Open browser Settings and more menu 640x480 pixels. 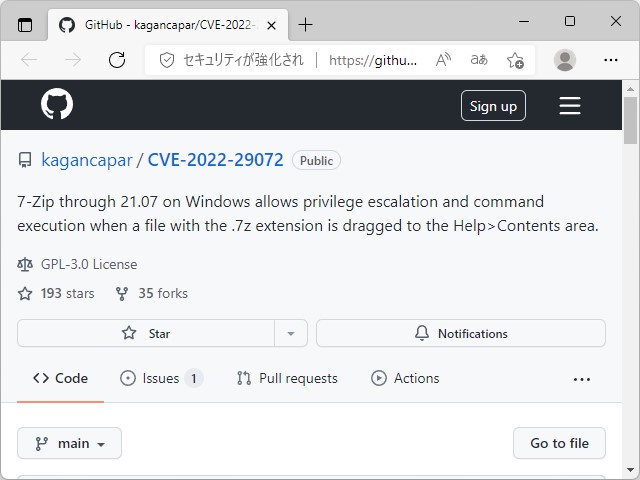pos(611,60)
